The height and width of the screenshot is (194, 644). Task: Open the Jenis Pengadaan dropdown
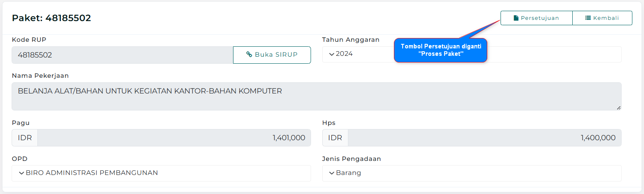471,173
